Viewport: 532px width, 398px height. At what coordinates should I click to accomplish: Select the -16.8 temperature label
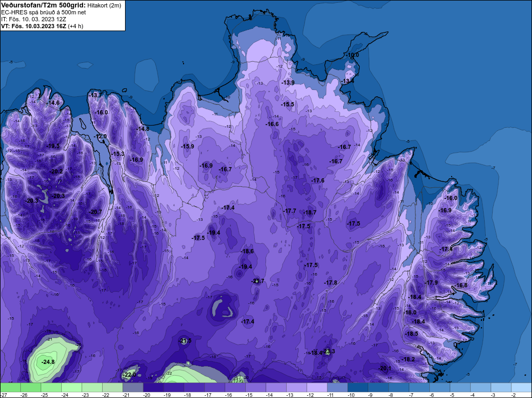click(x=461, y=285)
